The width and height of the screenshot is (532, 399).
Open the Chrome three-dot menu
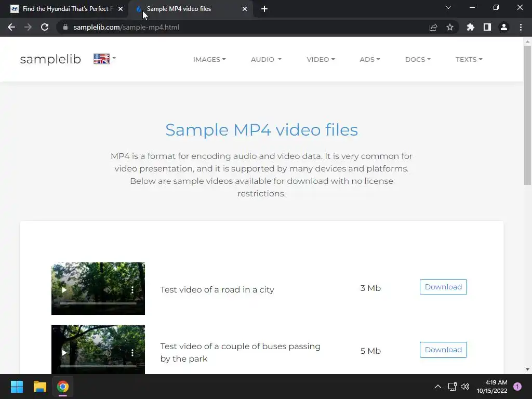tap(521, 27)
